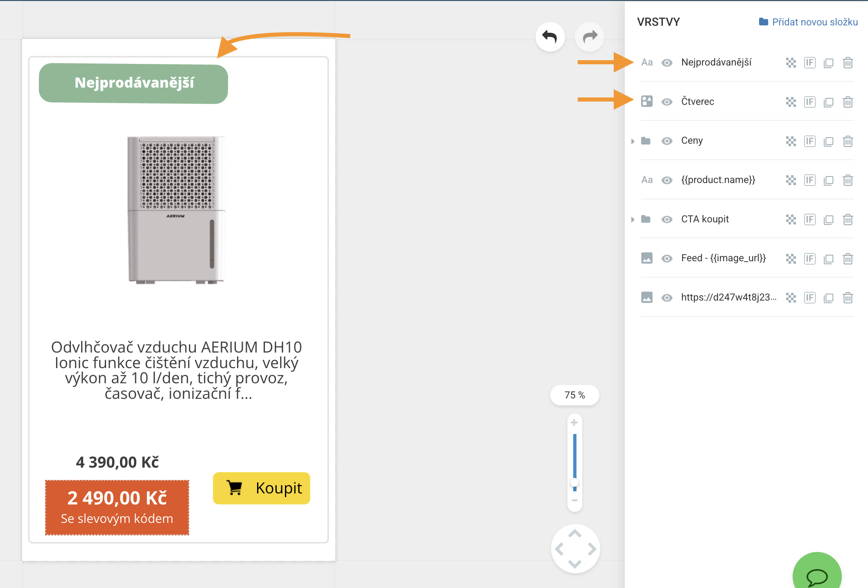Open IF condition for Ceny layer
The image size is (868, 588).
pyautogui.click(x=809, y=141)
